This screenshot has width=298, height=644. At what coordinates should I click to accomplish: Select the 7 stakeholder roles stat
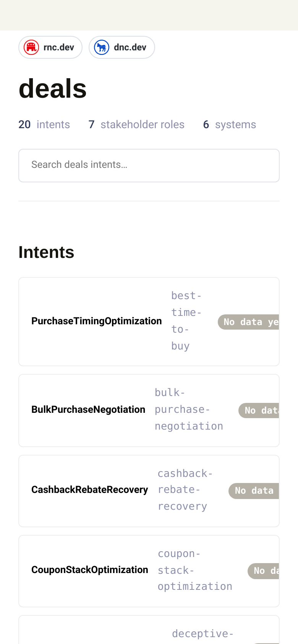(136, 124)
